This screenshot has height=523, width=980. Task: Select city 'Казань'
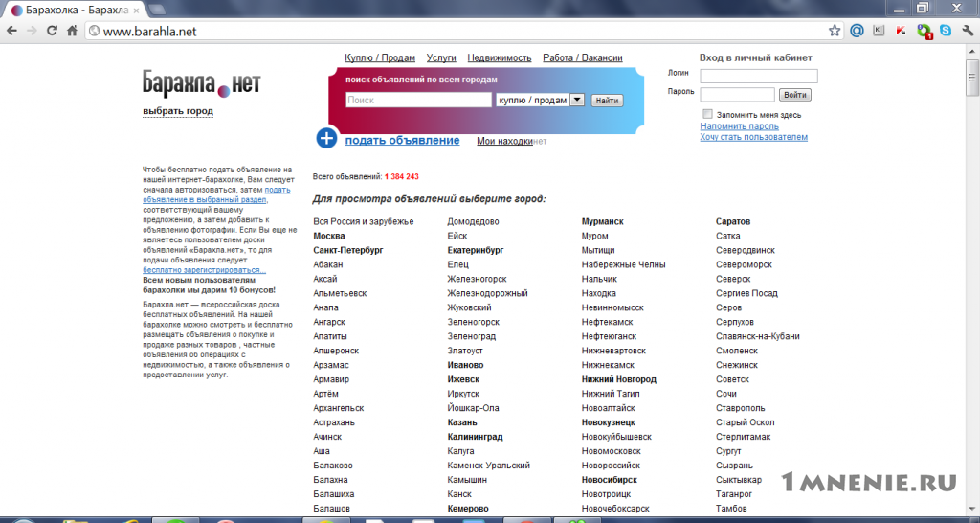tap(462, 422)
